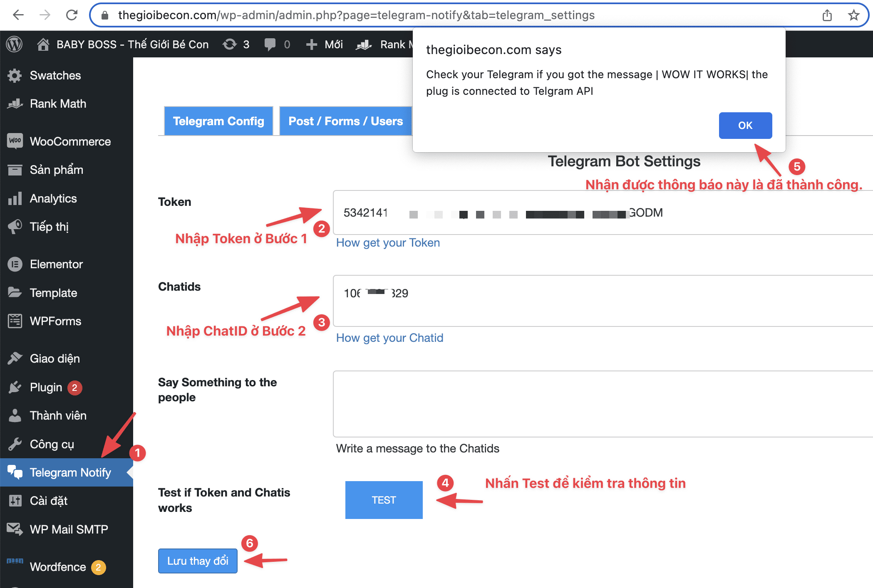Click the Giao diện paintbrush icon
Viewport: 873px width, 588px height.
tap(15, 358)
